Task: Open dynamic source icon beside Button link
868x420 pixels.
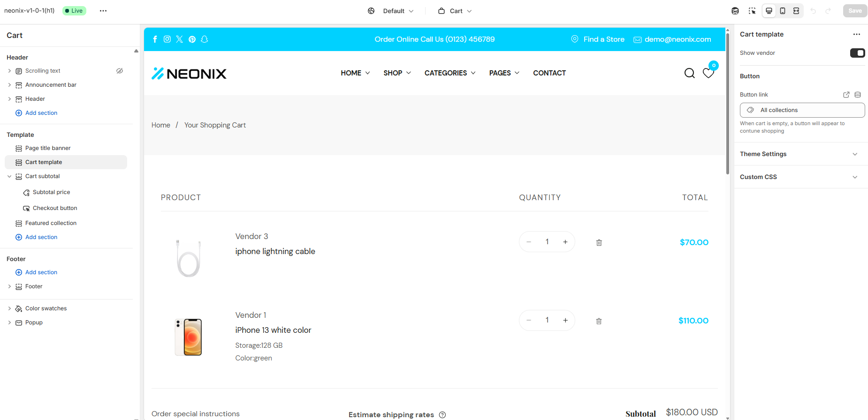Action: coord(858,95)
